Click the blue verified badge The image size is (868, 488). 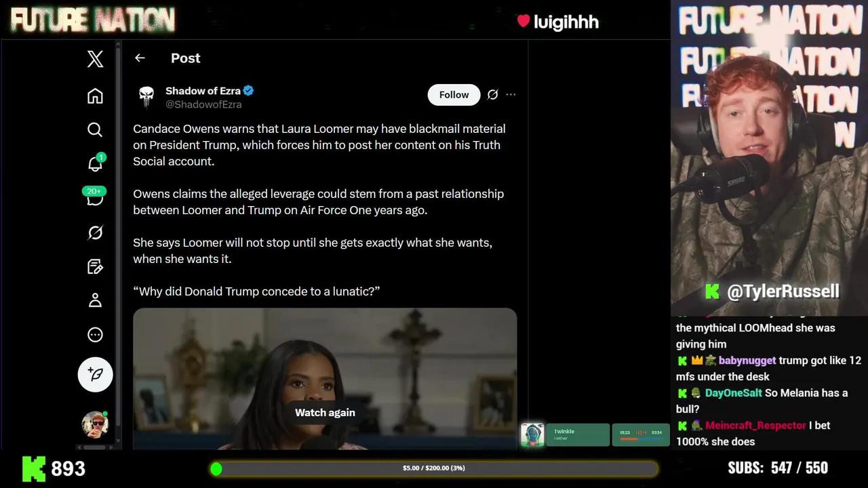(249, 91)
